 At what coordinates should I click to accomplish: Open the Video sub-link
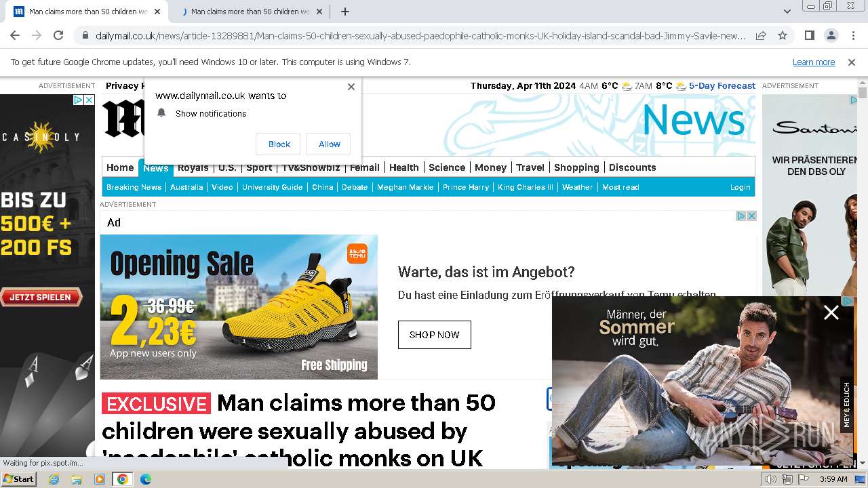(222, 187)
